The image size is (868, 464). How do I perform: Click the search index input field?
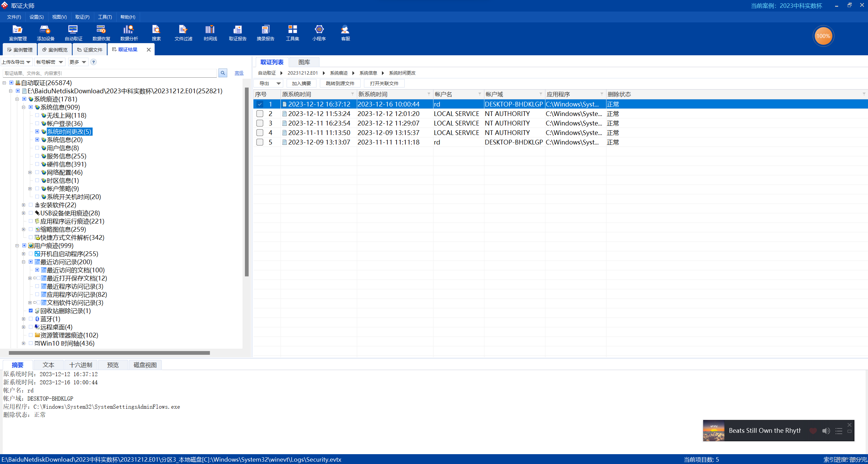tap(109, 73)
